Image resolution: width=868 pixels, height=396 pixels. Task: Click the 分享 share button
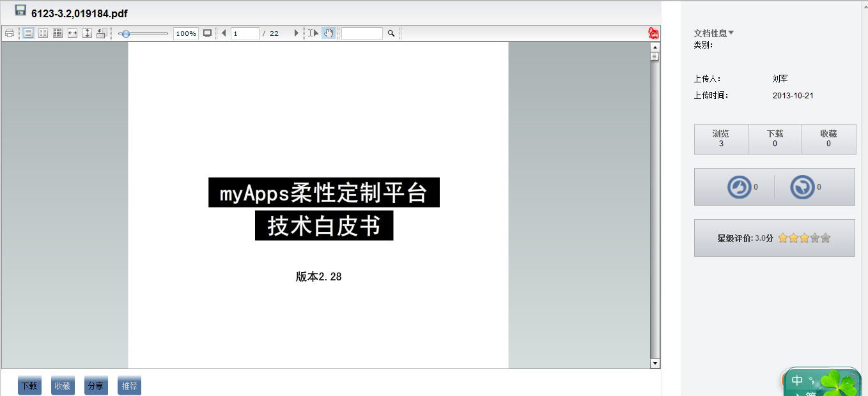(96, 386)
